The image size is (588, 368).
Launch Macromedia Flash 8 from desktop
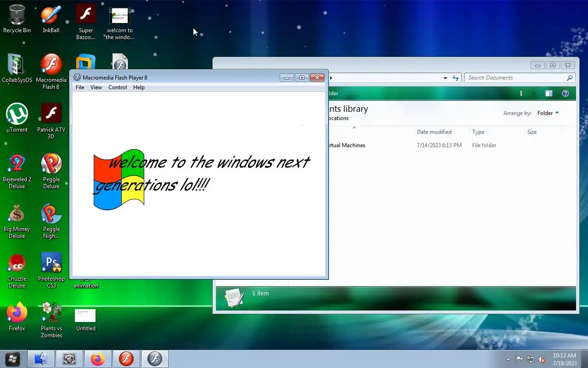click(51, 71)
